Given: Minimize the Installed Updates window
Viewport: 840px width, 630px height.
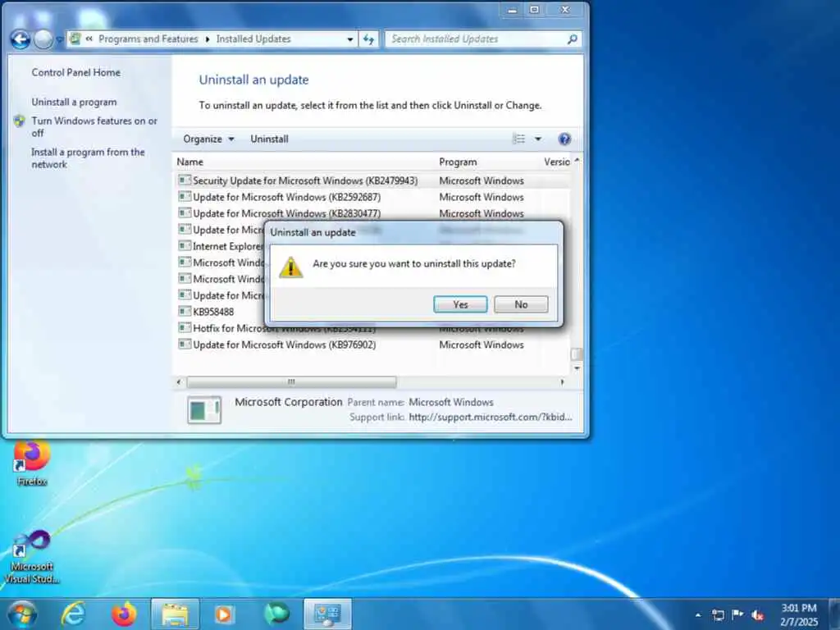Looking at the screenshot, I should pos(513,10).
